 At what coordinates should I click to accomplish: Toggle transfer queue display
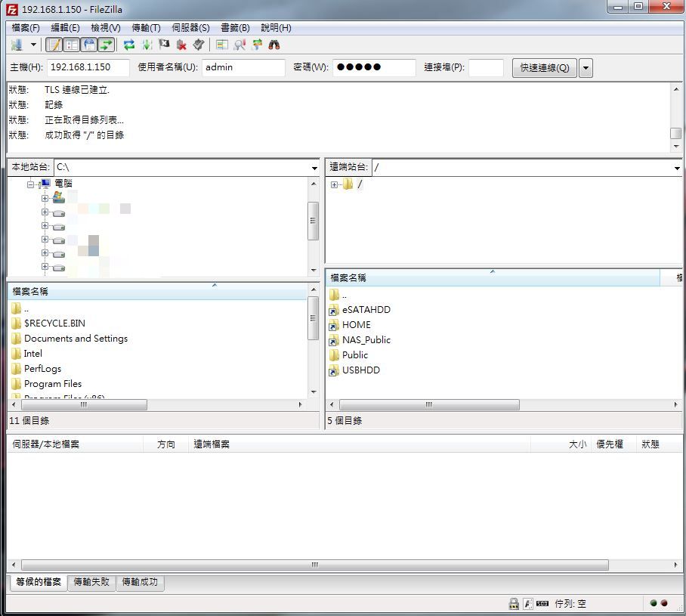click(107, 45)
